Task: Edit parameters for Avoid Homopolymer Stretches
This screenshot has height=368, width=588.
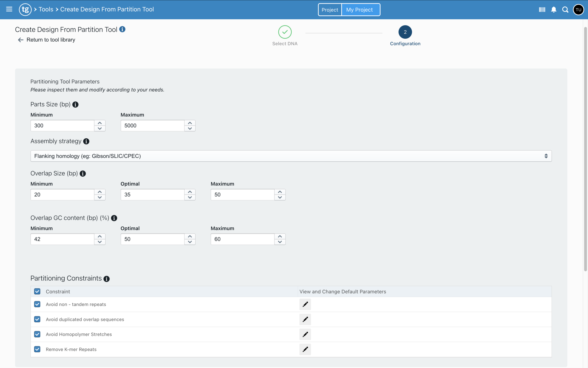Action: tap(305, 334)
